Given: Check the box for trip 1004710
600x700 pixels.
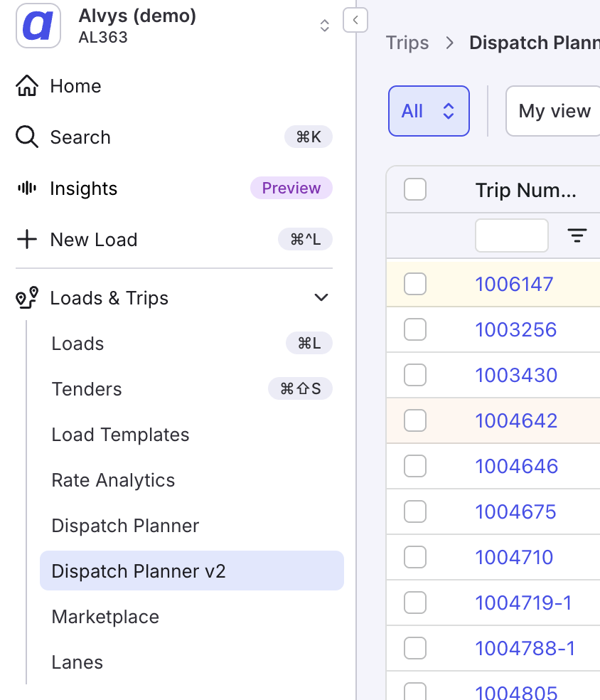Looking at the screenshot, I should [415, 557].
